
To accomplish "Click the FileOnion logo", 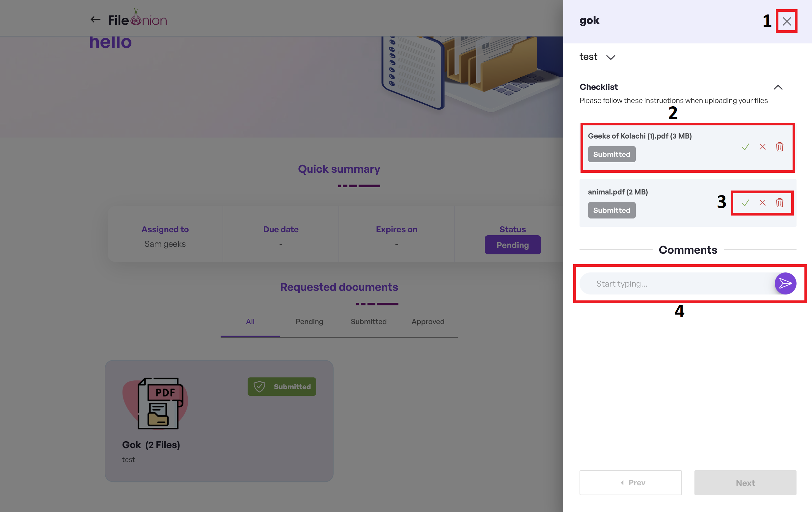I will click(138, 19).
